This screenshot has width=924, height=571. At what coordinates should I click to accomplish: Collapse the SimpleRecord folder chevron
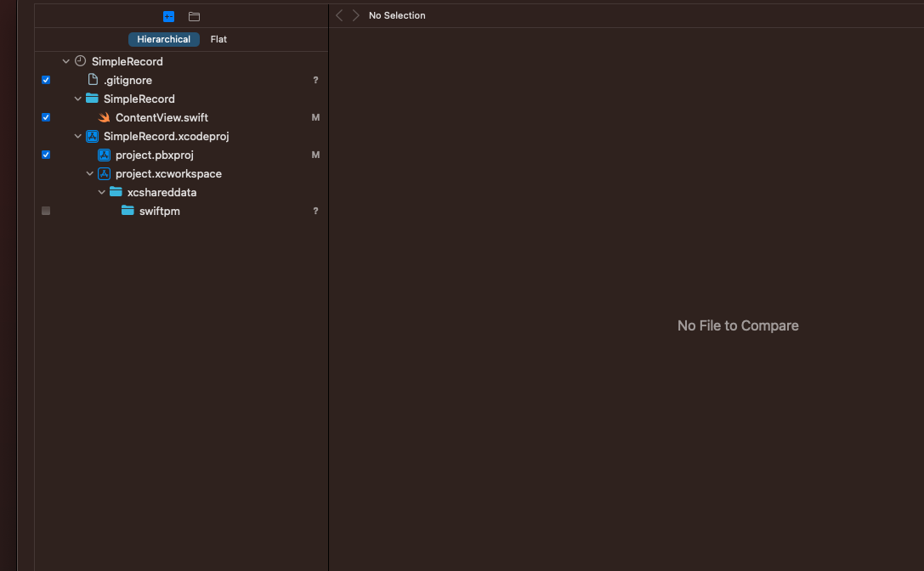pyautogui.click(x=78, y=99)
